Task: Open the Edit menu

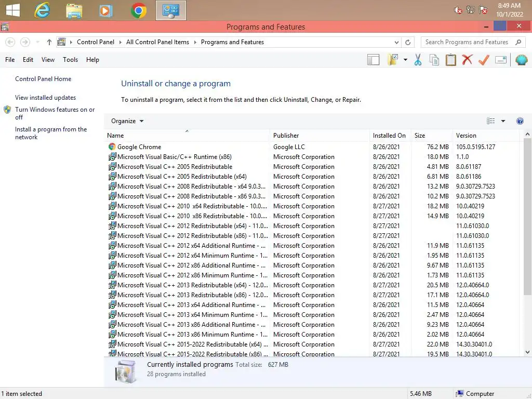Action: 28,60
